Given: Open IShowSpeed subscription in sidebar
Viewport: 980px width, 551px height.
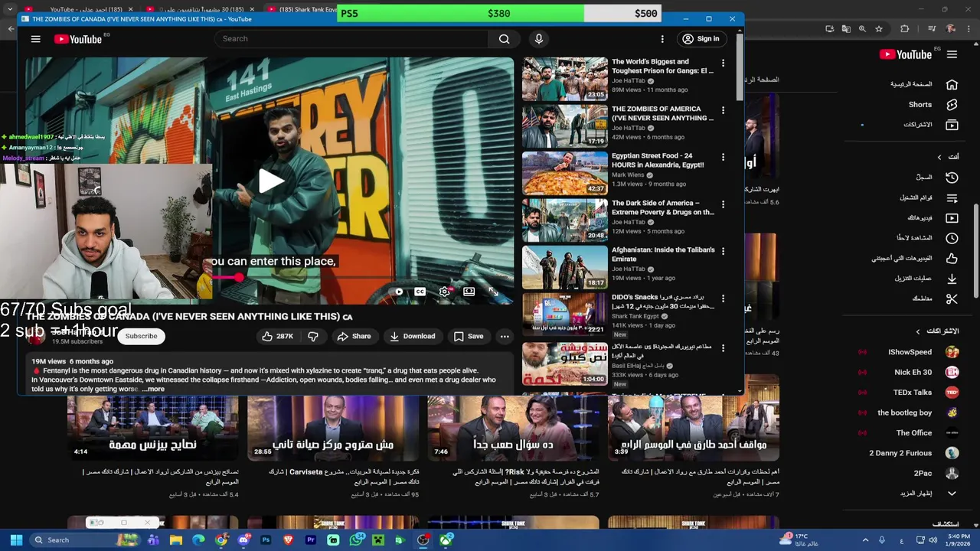Looking at the screenshot, I should (x=909, y=352).
